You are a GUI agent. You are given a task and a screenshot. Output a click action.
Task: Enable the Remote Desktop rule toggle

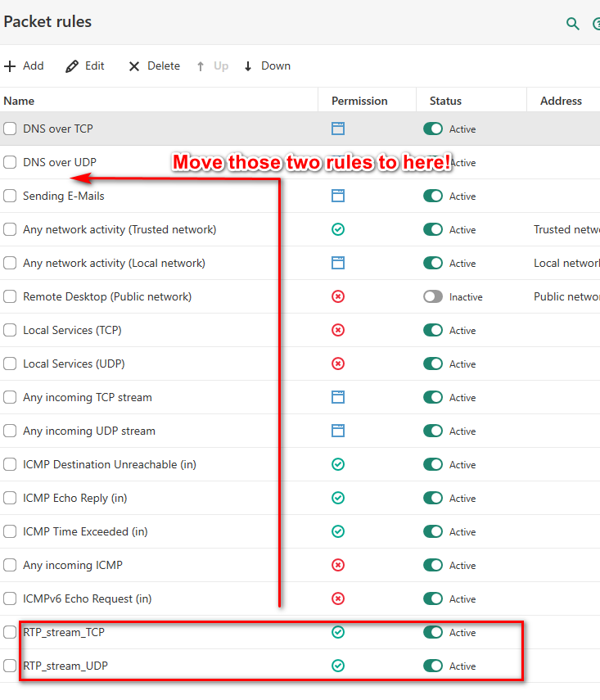point(433,296)
